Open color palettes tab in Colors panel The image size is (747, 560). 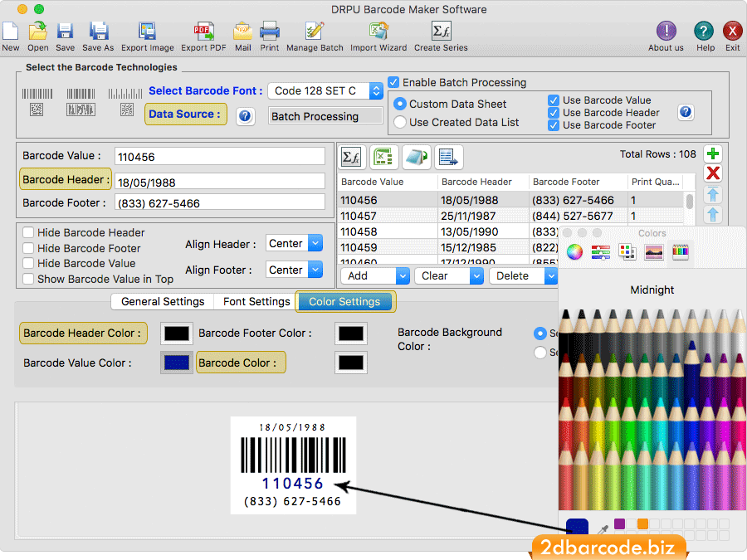pos(627,251)
